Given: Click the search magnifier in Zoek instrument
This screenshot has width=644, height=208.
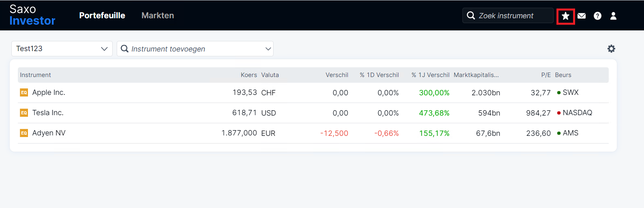Looking at the screenshot, I should point(471,15).
